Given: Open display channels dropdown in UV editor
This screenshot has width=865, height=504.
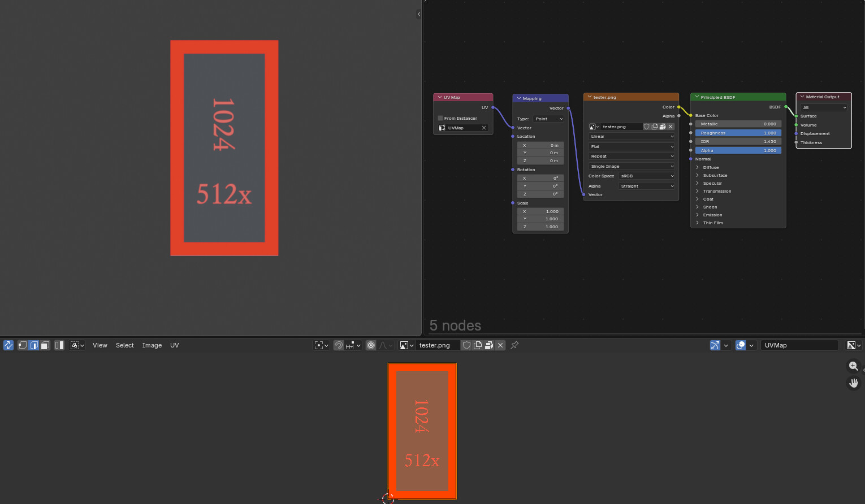Looking at the screenshot, I should [854, 345].
